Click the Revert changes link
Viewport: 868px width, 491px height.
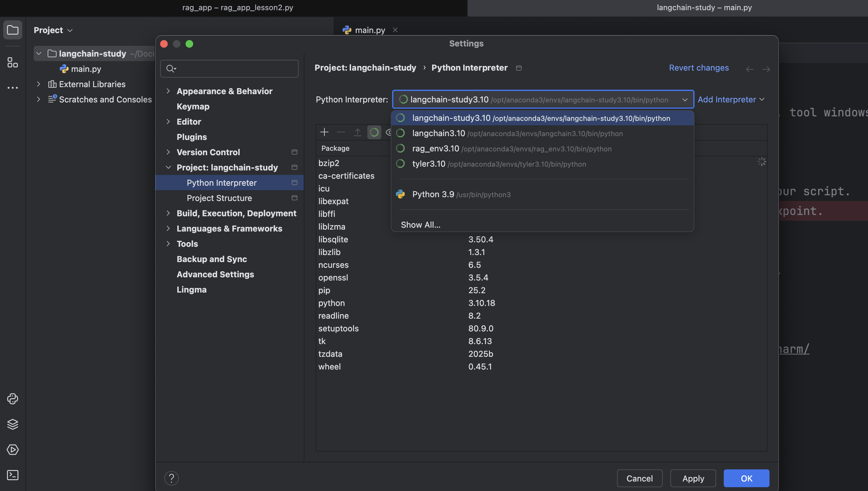699,68
